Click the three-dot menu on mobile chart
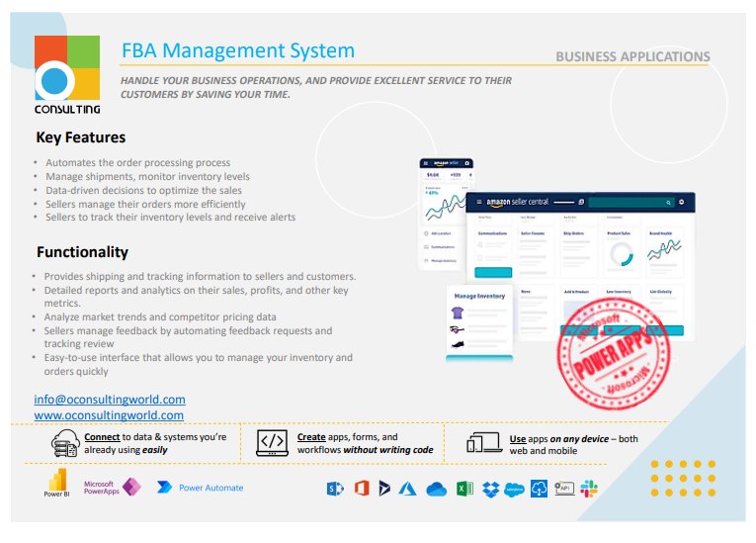The width and height of the screenshot is (756, 543). (x=464, y=188)
